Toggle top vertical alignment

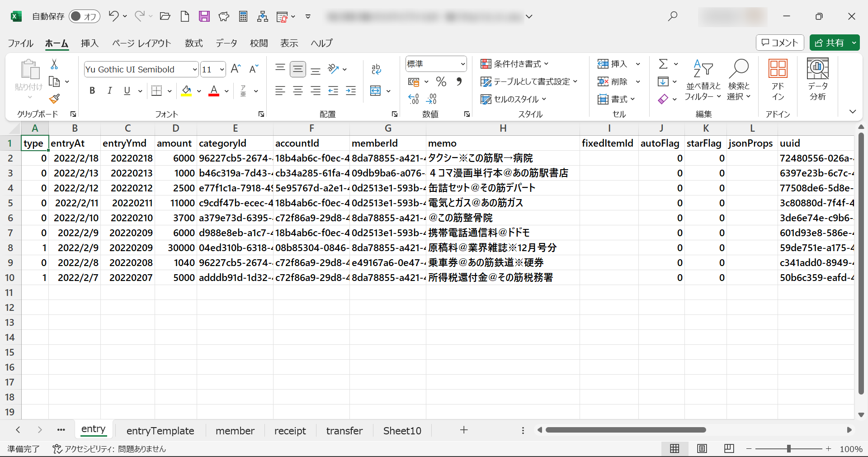280,69
